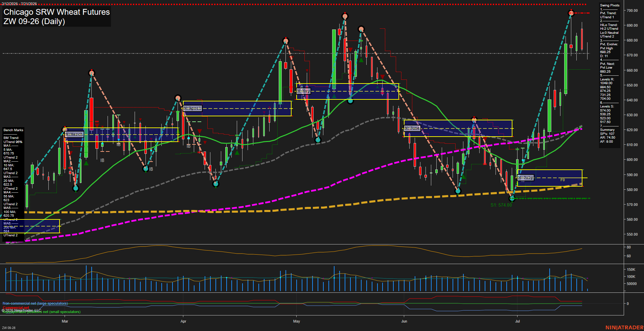
Task: Click the "Levels R:" heading in Swing Pivots
Action: [x=607, y=79]
